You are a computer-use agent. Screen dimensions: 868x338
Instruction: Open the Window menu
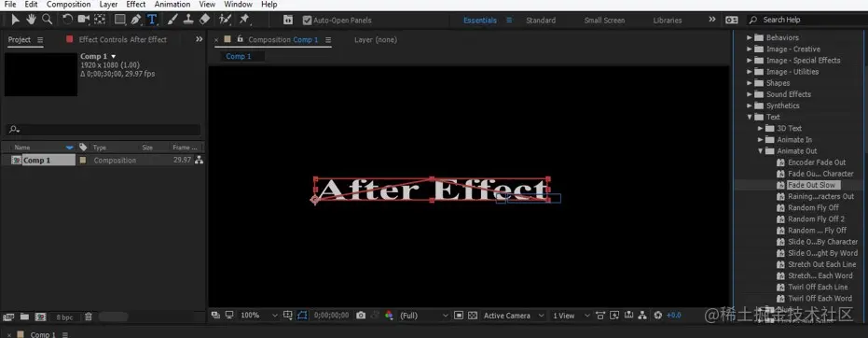(238, 5)
